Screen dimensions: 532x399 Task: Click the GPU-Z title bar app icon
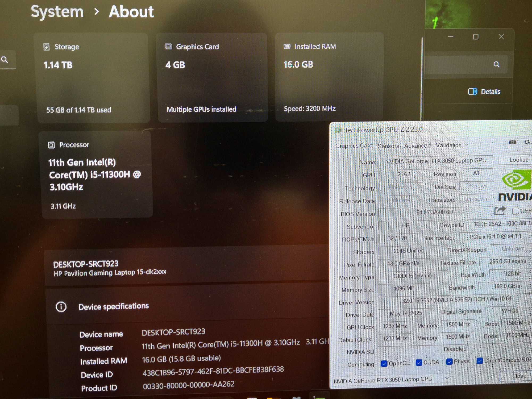pyautogui.click(x=338, y=130)
